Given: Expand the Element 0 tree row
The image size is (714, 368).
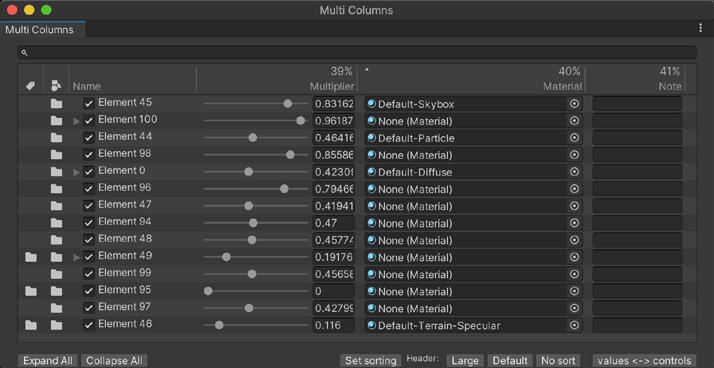Looking at the screenshot, I should click(76, 172).
